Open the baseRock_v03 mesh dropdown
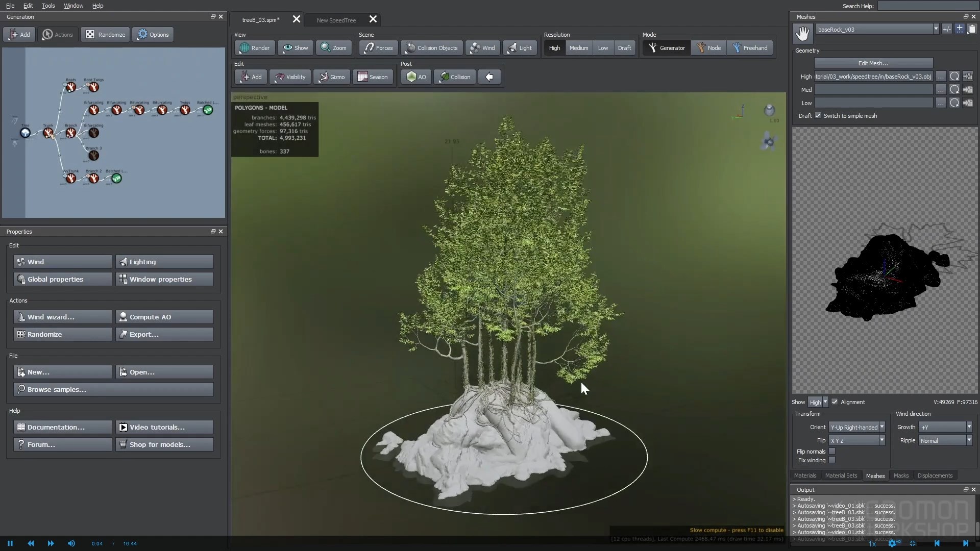 click(936, 29)
